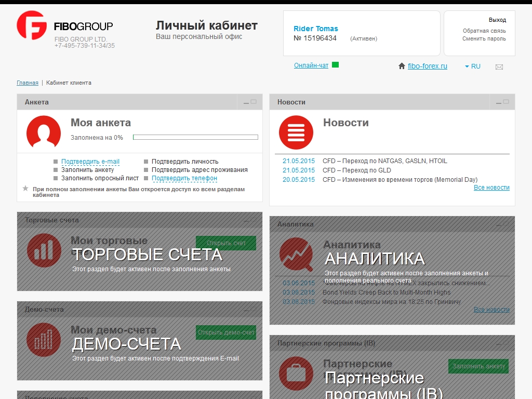Click the green online chat status indicator
This screenshot has height=399, width=532.
click(x=335, y=65)
